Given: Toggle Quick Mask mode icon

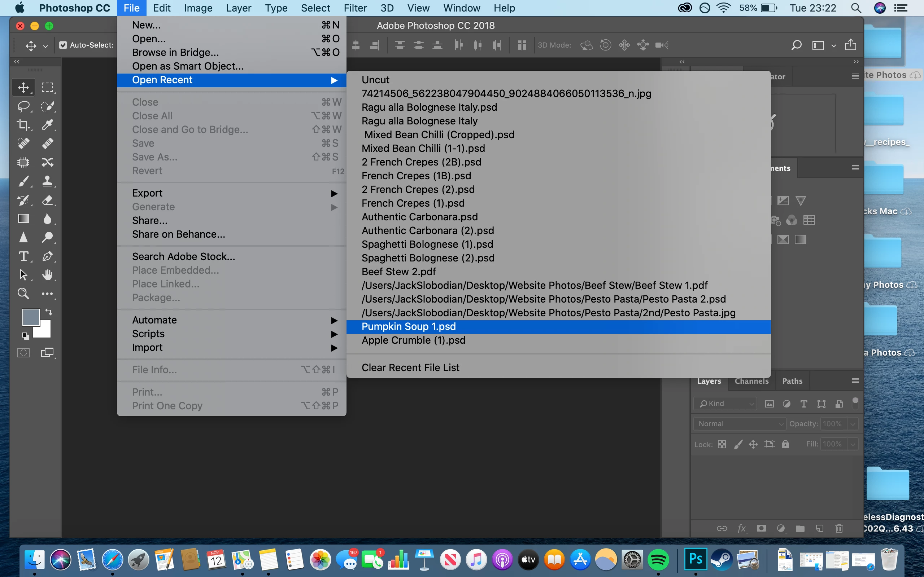Looking at the screenshot, I should click(24, 353).
